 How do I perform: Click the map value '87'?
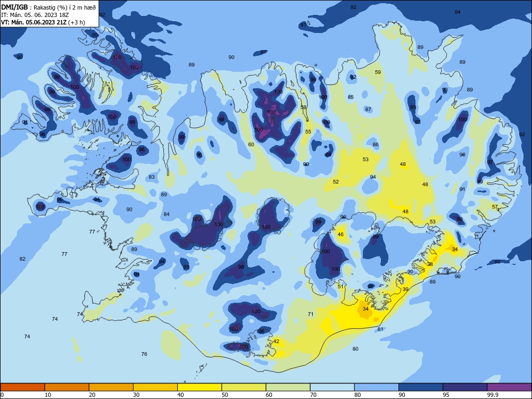tap(368, 109)
